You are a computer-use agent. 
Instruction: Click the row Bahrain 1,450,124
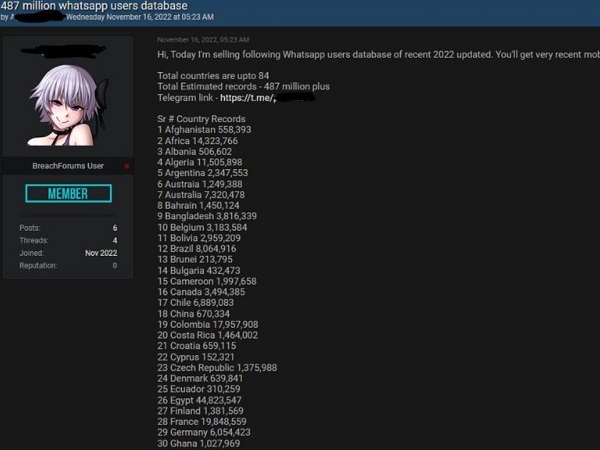click(x=198, y=205)
